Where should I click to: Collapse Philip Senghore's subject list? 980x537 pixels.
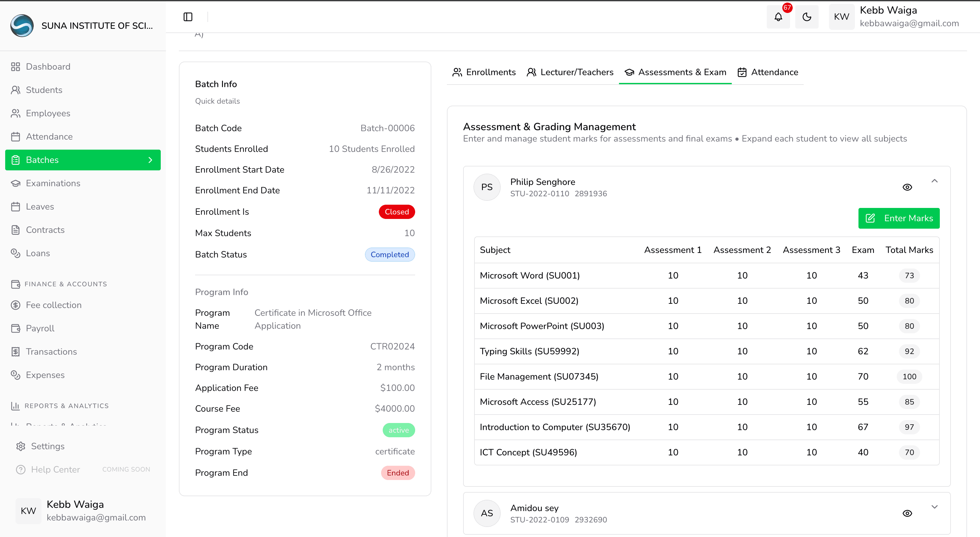(x=934, y=181)
